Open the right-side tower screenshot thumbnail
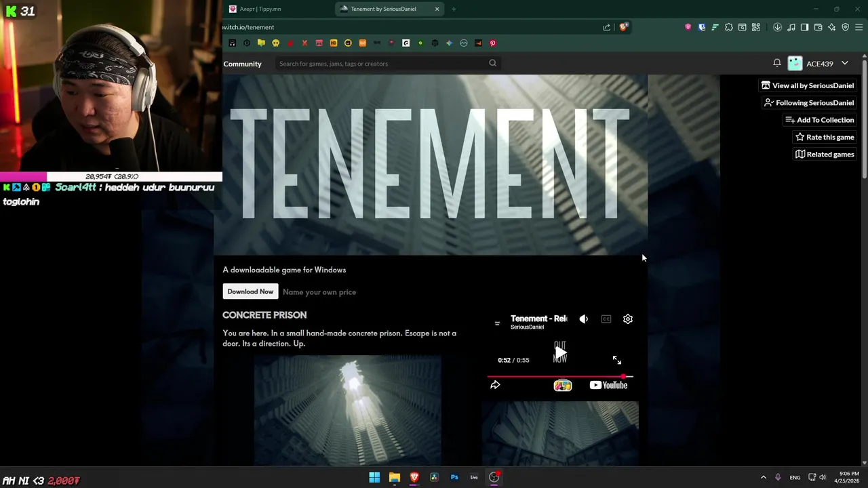This screenshot has width=868, height=488. [560, 434]
